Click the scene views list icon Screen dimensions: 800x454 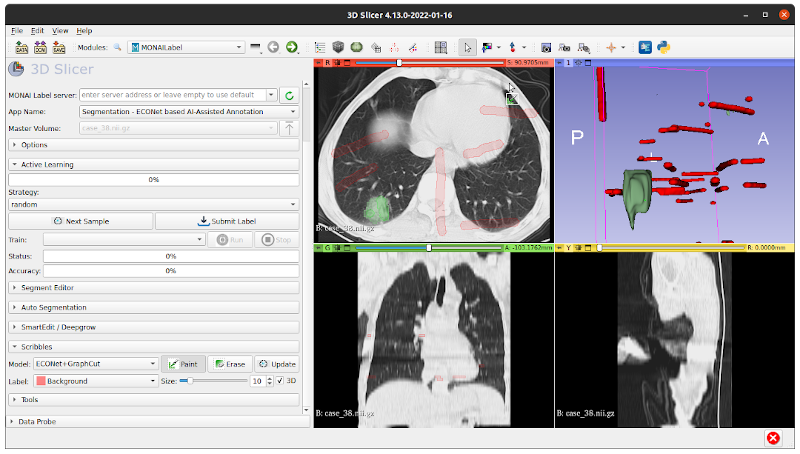click(564, 47)
